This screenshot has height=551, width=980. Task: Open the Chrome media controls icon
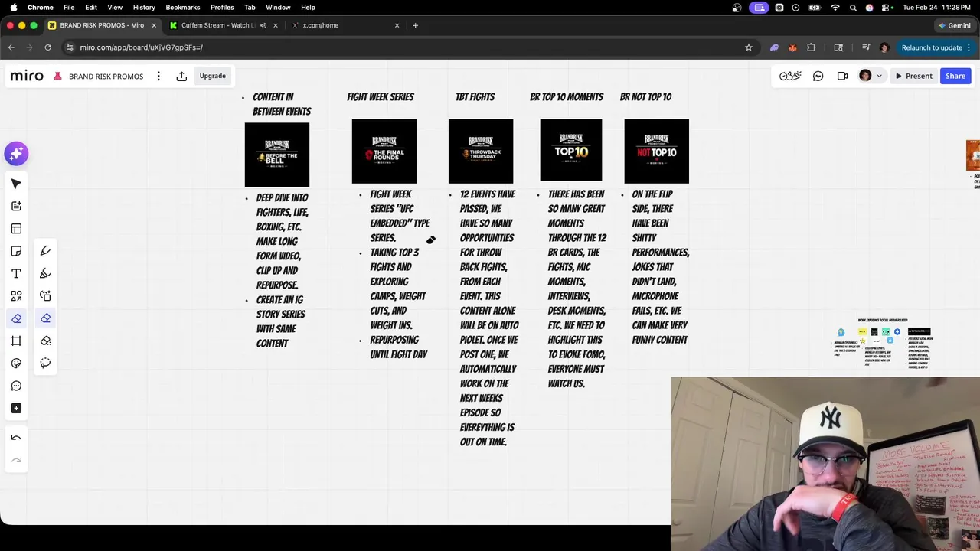coord(866,47)
